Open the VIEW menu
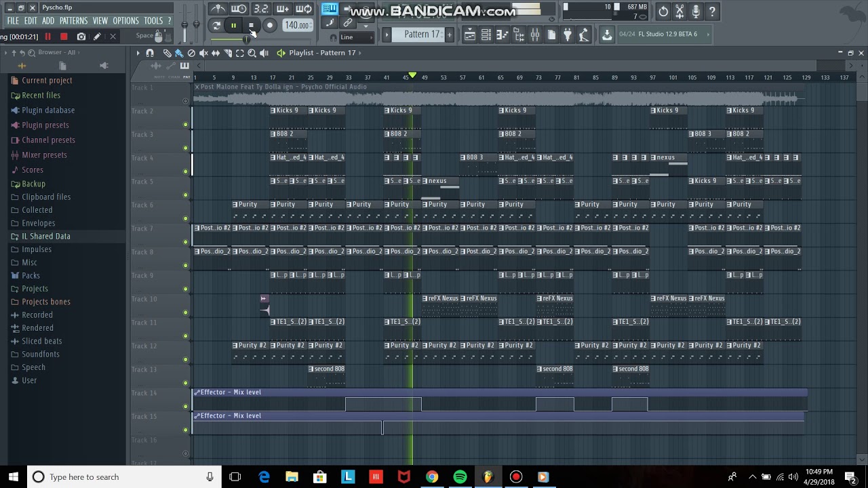Image resolution: width=868 pixels, height=488 pixels. [100, 21]
